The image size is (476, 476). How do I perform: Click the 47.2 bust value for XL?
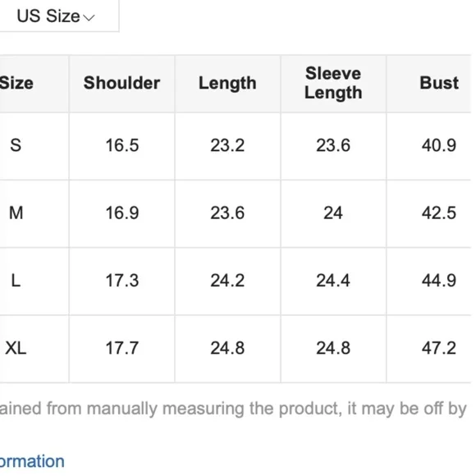tap(439, 348)
